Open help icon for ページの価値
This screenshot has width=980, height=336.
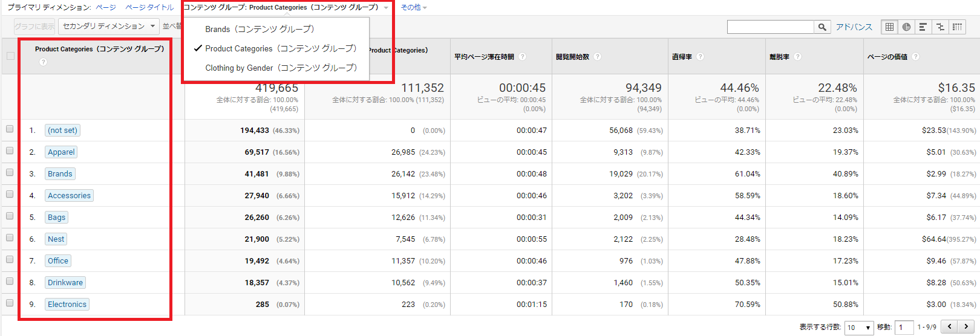(915, 56)
